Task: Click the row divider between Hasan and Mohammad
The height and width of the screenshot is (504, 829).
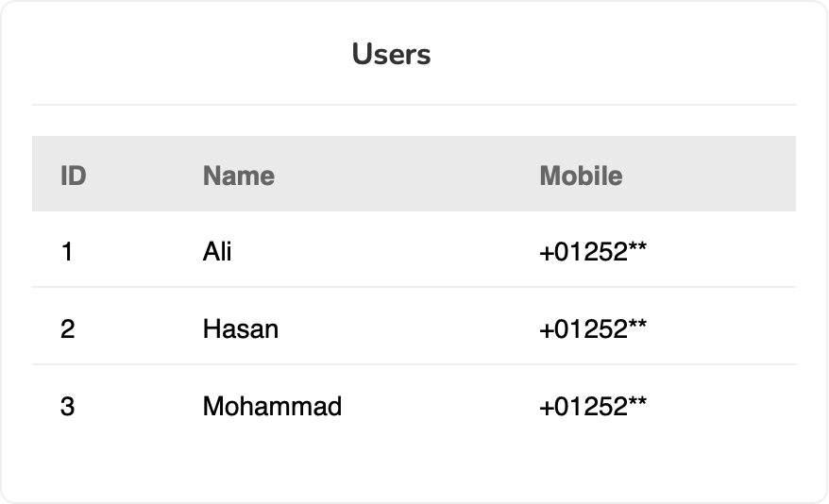Action: tap(414, 364)
